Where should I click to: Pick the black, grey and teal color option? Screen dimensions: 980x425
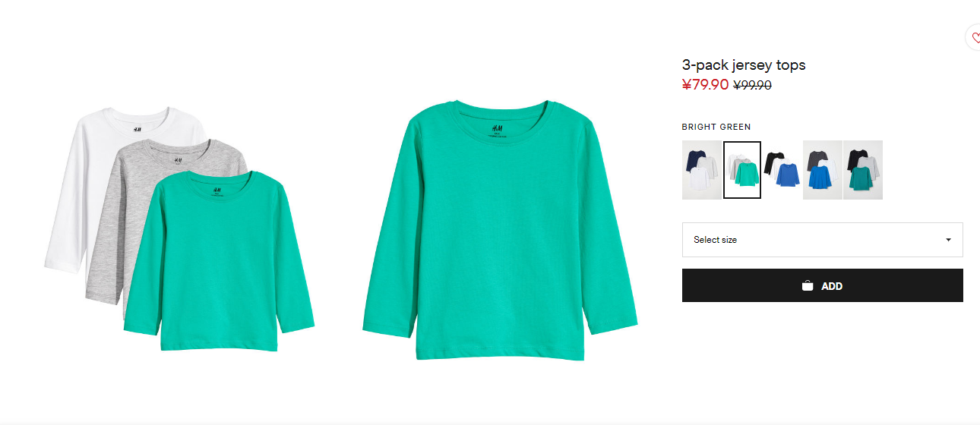pyautogui.click(x=863, y=170)
